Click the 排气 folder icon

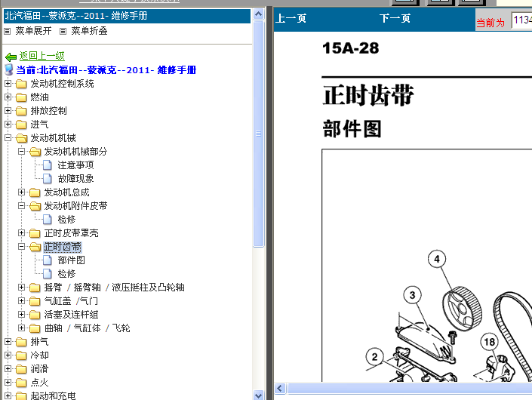[x=21, y=342]
